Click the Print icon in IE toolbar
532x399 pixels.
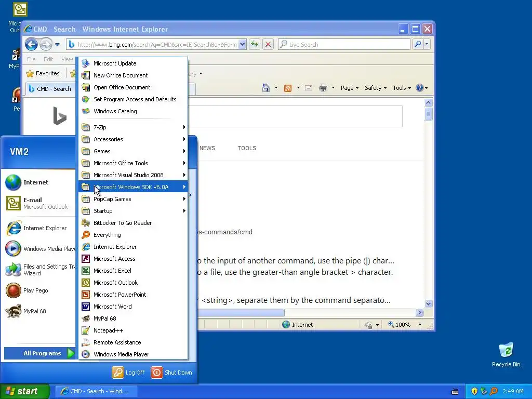tap(323, 88)
